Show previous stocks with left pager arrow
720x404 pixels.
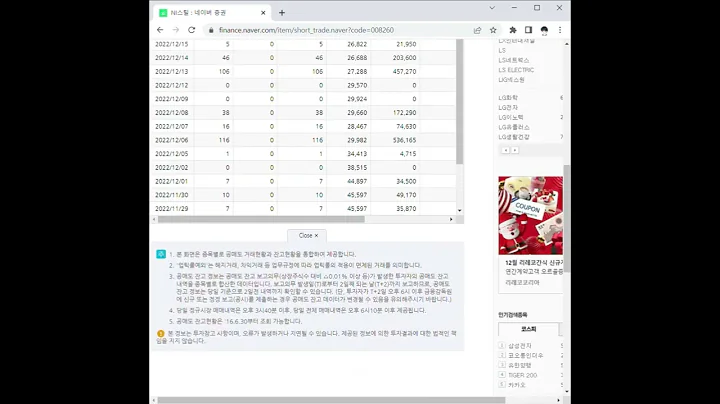(506, 150)
